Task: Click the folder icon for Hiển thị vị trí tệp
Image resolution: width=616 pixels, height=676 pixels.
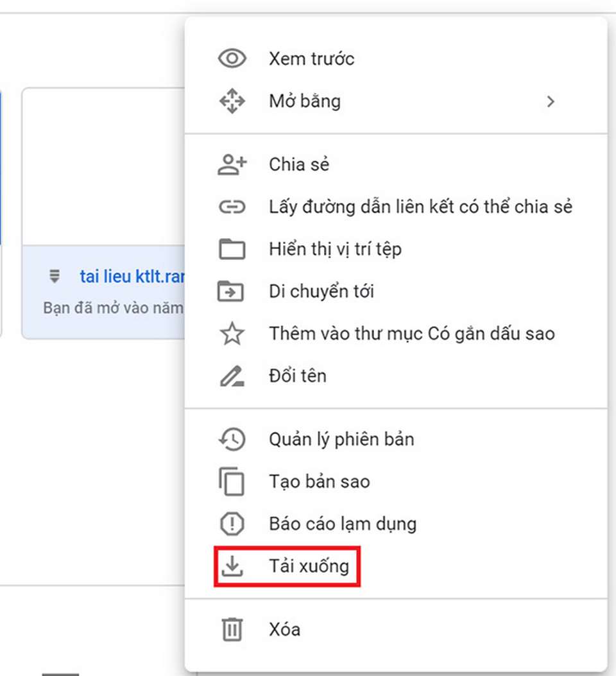Action: [232, 249]
